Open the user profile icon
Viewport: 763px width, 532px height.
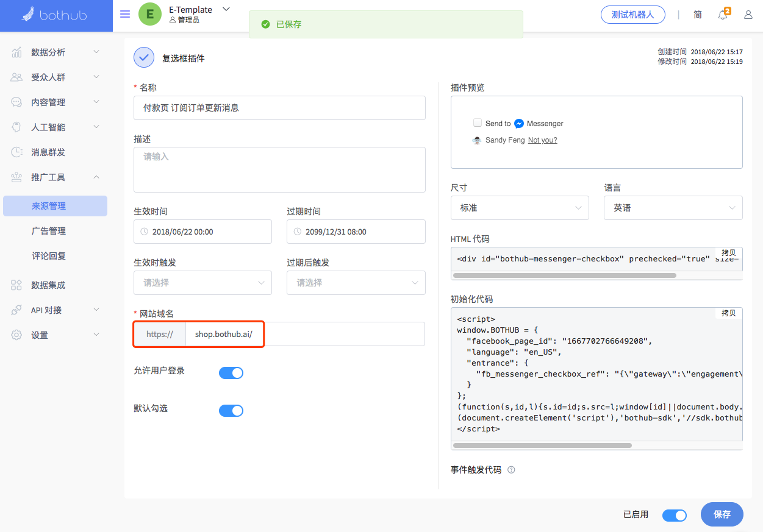[x=748, y=15]
